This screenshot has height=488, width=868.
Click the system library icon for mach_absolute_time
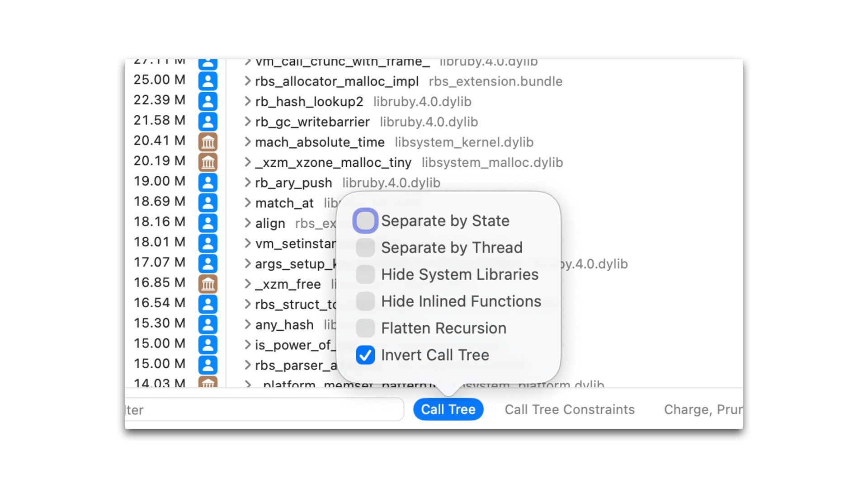[x=208, y=142]
